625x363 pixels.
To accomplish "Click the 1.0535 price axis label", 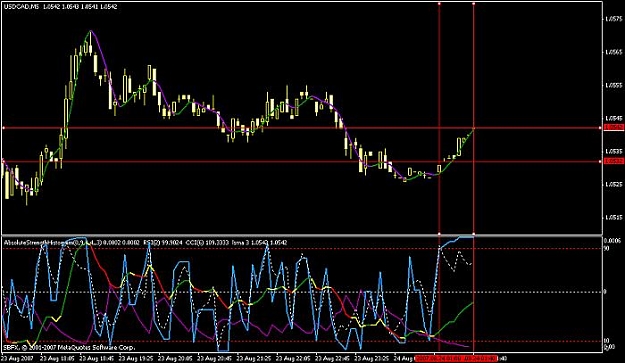I will pos(613,151).
